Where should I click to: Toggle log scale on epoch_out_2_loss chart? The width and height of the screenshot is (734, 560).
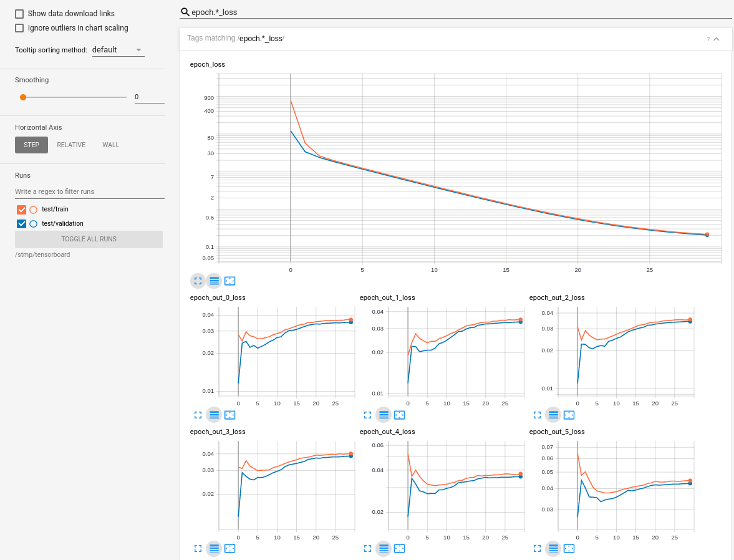click(x=553, y=415)
